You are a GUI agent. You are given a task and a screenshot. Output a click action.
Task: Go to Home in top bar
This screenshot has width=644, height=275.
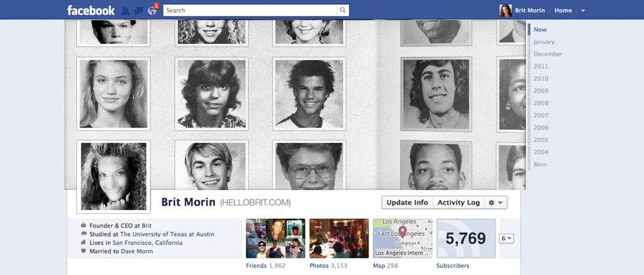[563, 11]
